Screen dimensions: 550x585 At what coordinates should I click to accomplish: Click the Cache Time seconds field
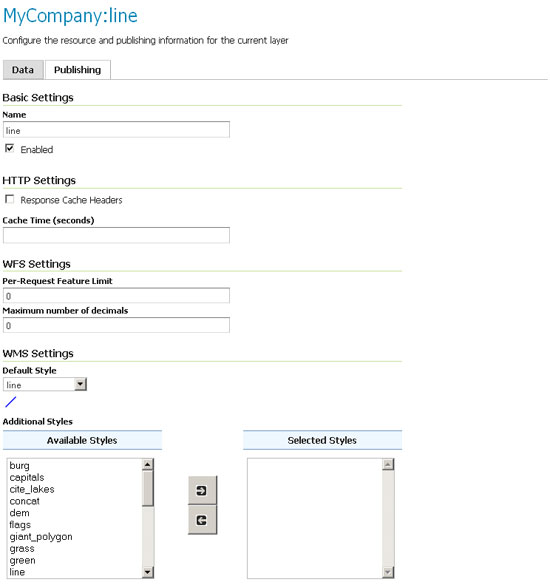(116, 235)
